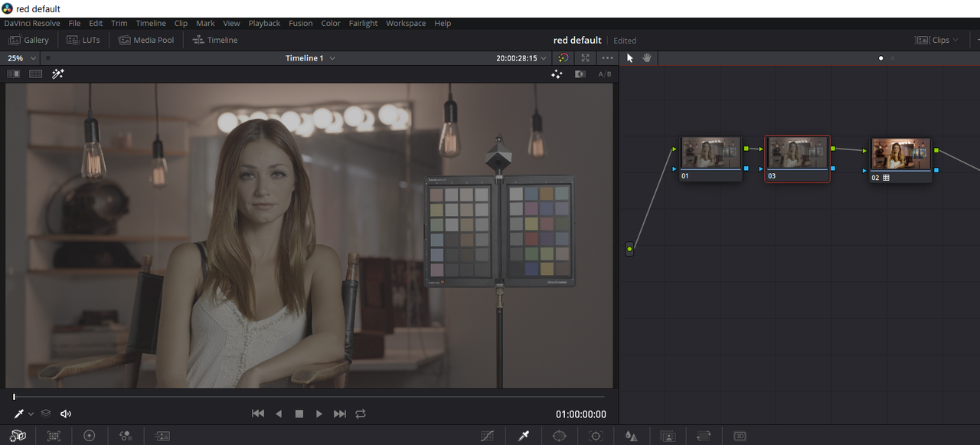Click the magic wand icon above the viewer
The height and width of the screenshot is (445, 980).
[x=58, y=74]
